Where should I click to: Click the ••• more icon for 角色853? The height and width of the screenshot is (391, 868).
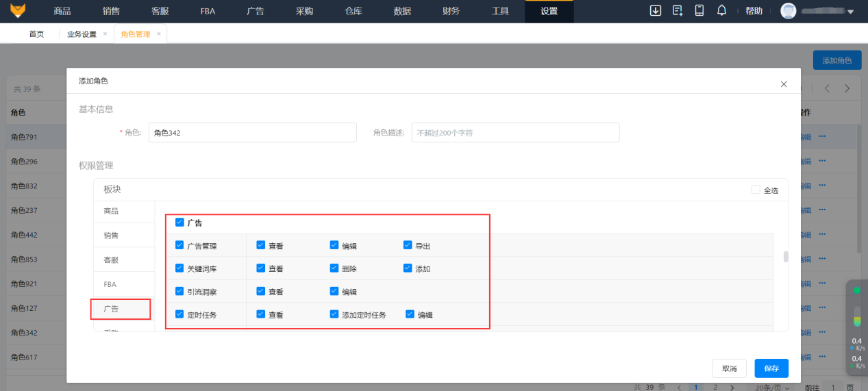point(822,259)
